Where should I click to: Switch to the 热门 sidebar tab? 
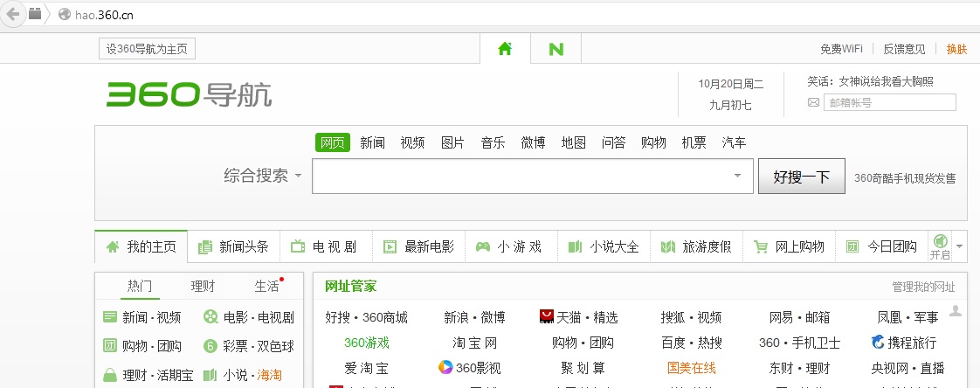(x=140, y=286)
